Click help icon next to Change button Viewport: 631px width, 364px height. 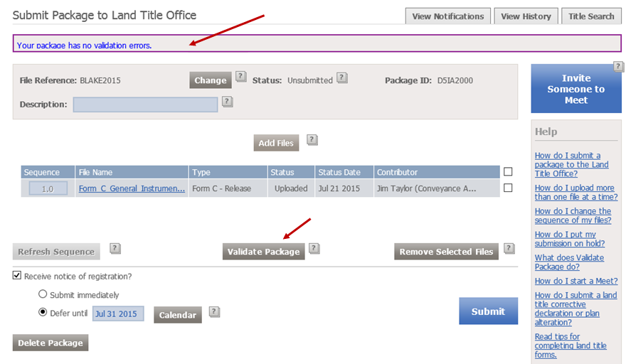click(x=241, y=76)
